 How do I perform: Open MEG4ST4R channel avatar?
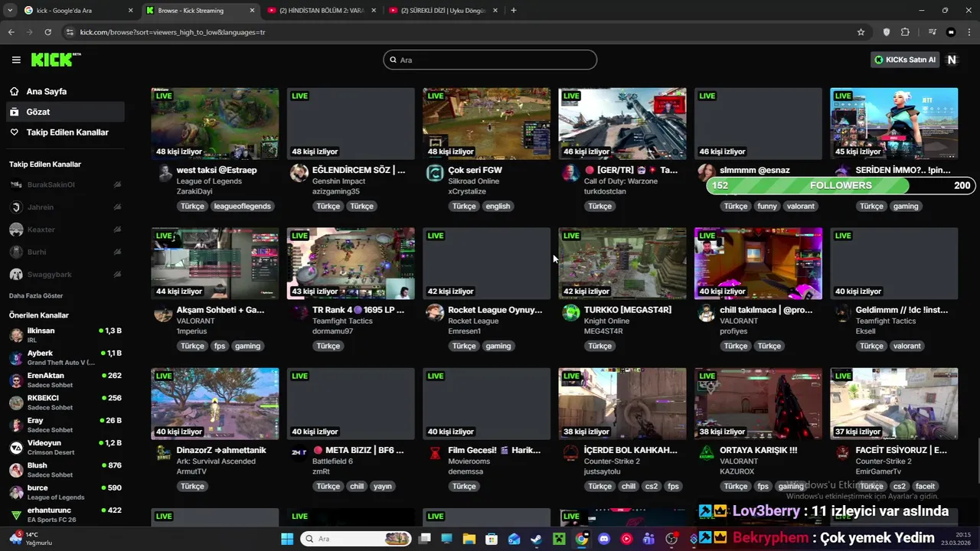tap(571, 312)
